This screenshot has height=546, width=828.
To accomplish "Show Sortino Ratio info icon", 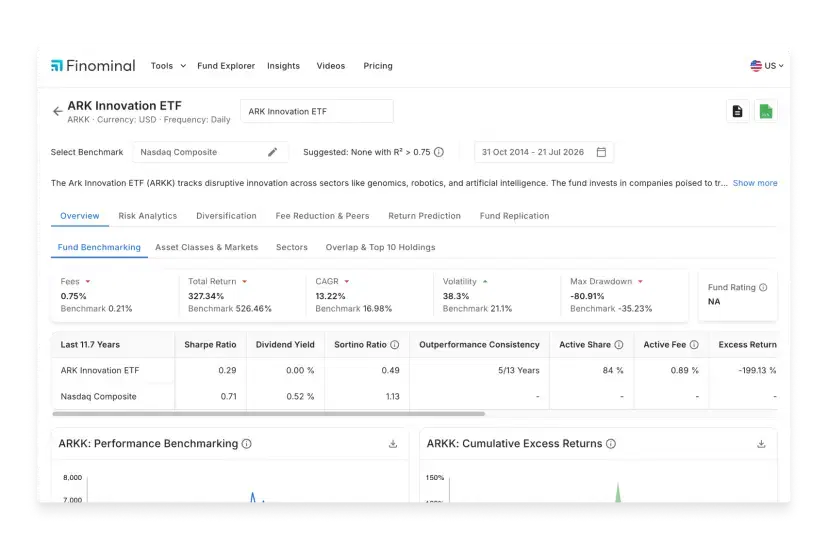I will click(x=394, y=345).
